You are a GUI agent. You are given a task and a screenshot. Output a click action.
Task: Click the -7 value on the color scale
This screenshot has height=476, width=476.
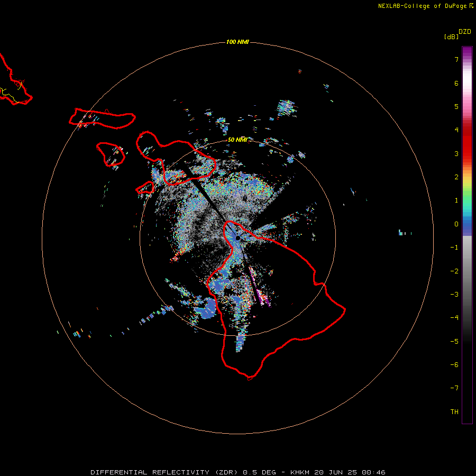tap(454, 388)
